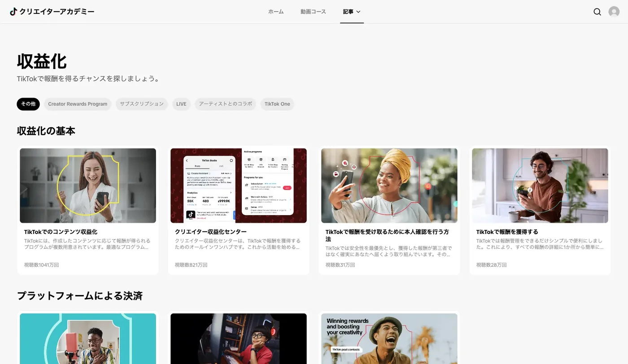Click the プラットフォームによる決済 section heading
This screenshot has height=364, width=628.
80,296
